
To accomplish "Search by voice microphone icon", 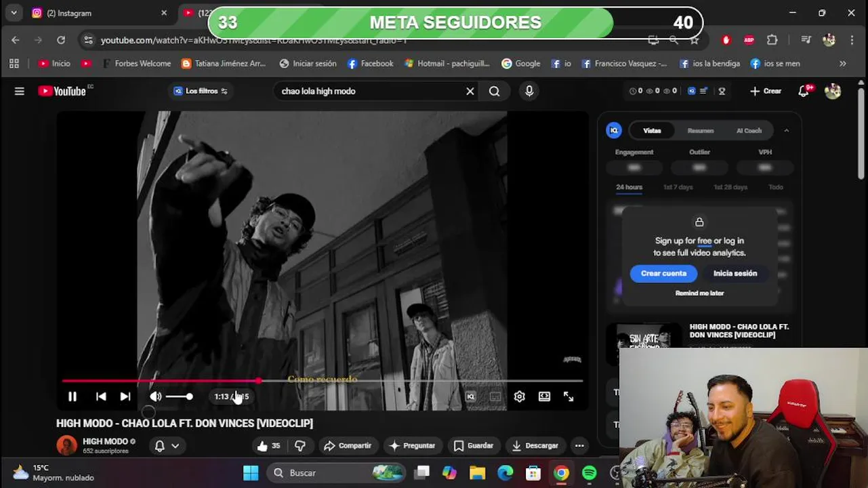I will (529, 91).
